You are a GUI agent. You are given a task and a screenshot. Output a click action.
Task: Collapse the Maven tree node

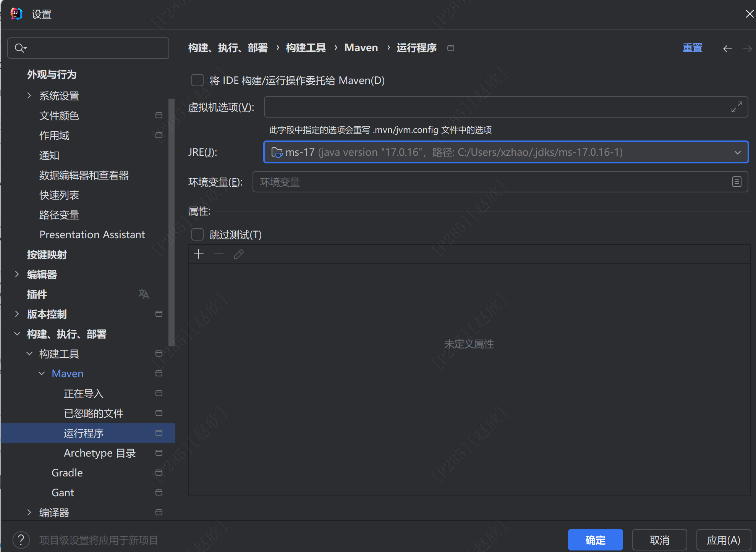[x=42, y=373]
